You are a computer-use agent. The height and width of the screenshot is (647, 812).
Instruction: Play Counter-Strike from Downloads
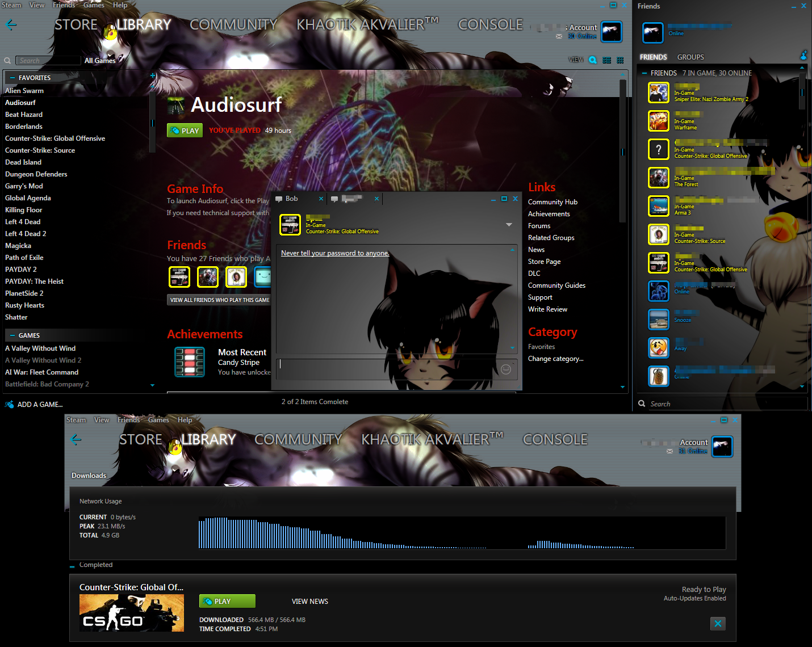[227, 601]
